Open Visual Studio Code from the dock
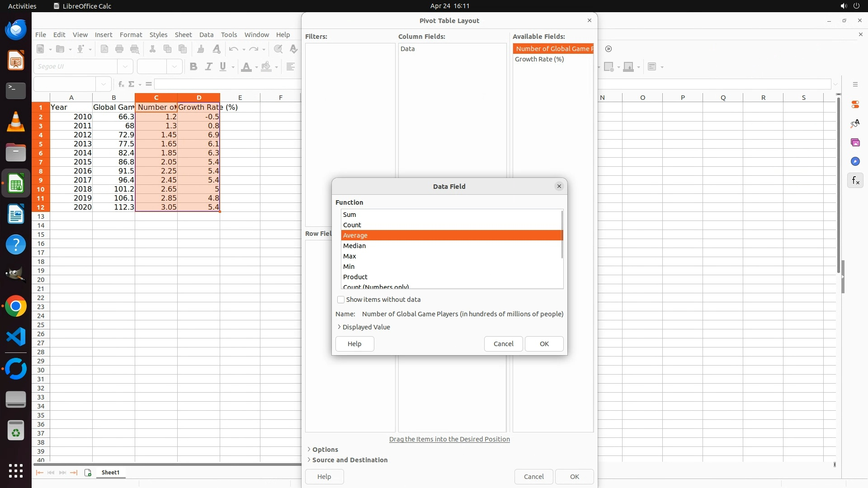The height and width of the screenshot is (488, 868). pyautogui.click(x=16, y=337)
